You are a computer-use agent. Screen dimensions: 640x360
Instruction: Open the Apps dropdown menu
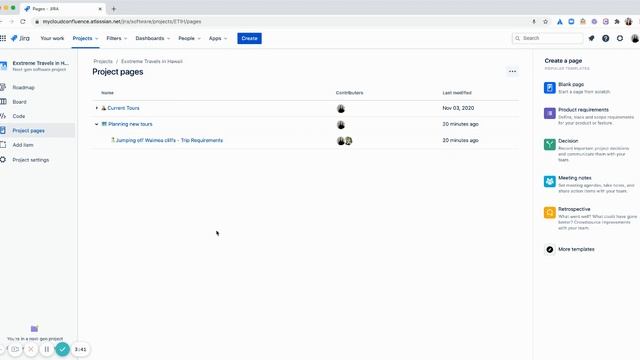click(218, 38)
